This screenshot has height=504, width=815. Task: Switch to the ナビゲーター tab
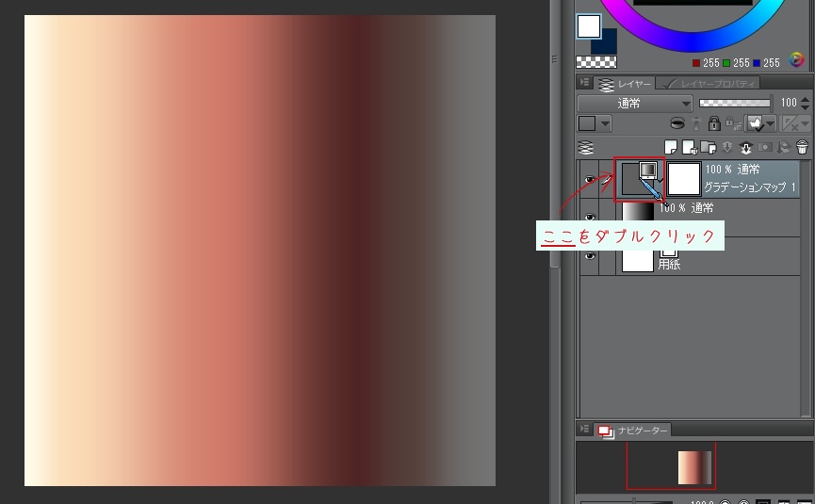point(633,431)
